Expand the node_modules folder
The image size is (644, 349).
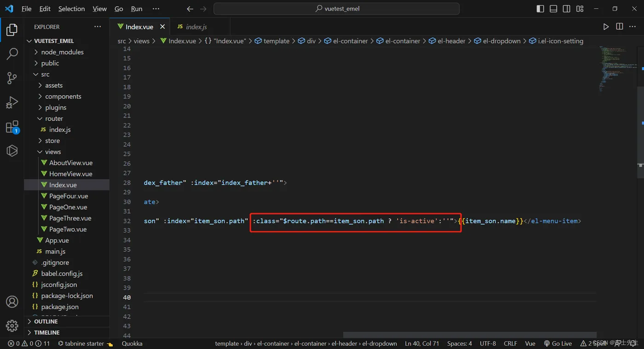62,52
